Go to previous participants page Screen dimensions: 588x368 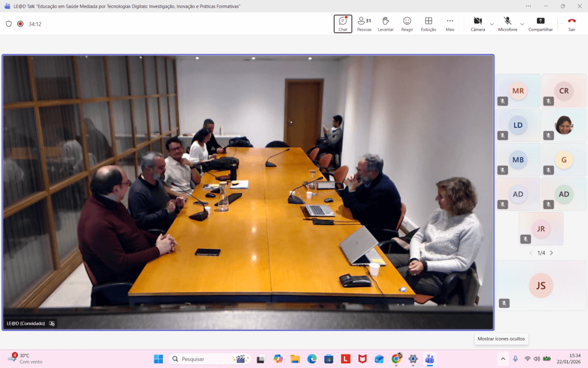point(530,253)
